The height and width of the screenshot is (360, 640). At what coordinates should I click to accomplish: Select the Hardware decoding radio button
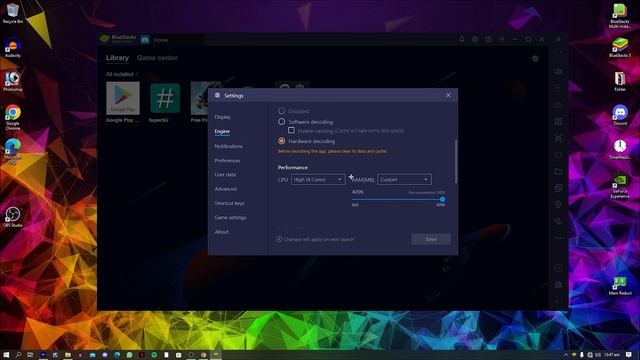click(282, 141)
